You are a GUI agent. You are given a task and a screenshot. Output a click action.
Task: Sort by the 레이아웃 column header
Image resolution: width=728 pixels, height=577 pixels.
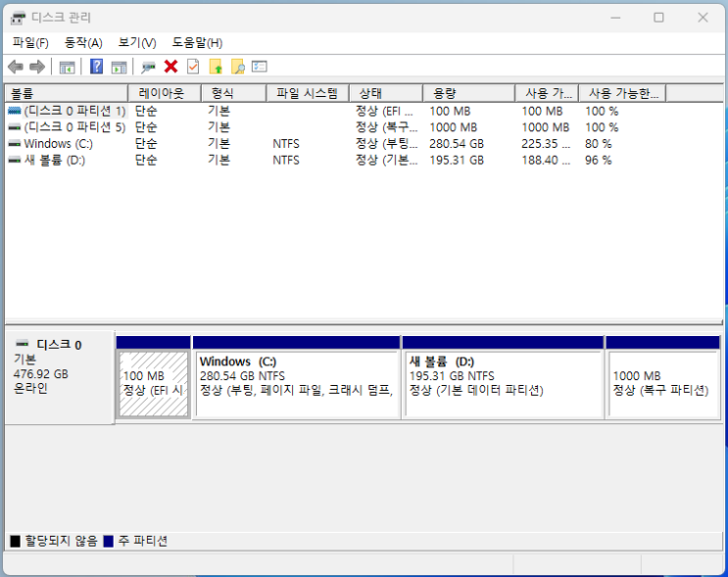click(x=165, y=93)
